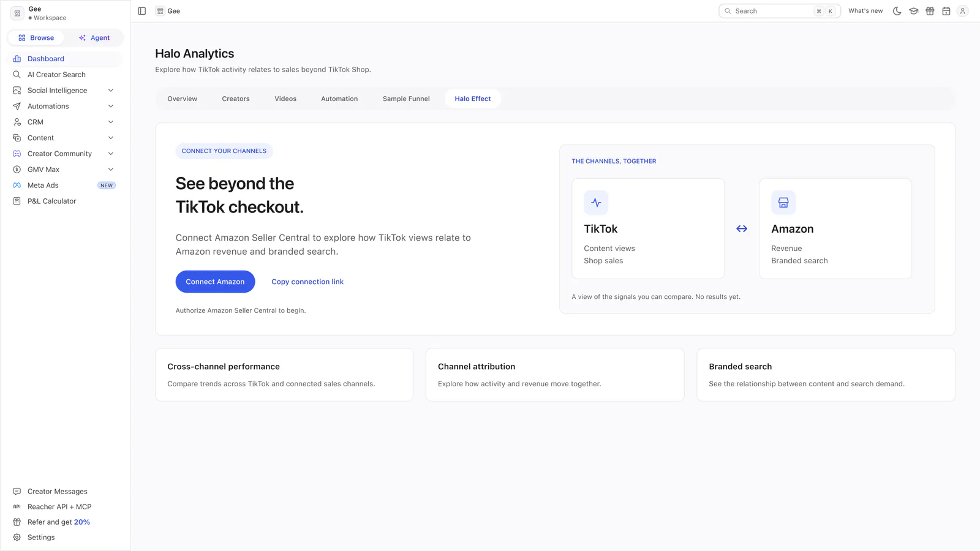This screenshot has width=980, height=551.
Task: Open Refer and get 20%
Action: coord(65,522)
